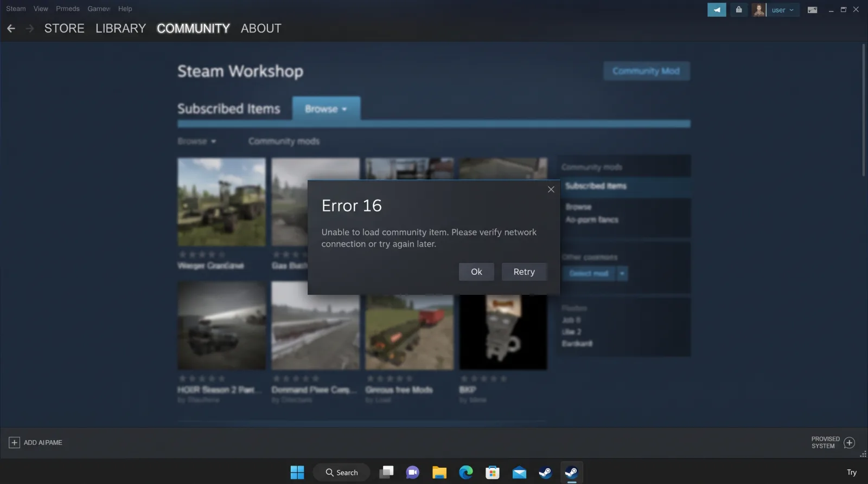Click Retry in the Error 16 dialog
Screen dimensions: 868x484
click(524, 272)
